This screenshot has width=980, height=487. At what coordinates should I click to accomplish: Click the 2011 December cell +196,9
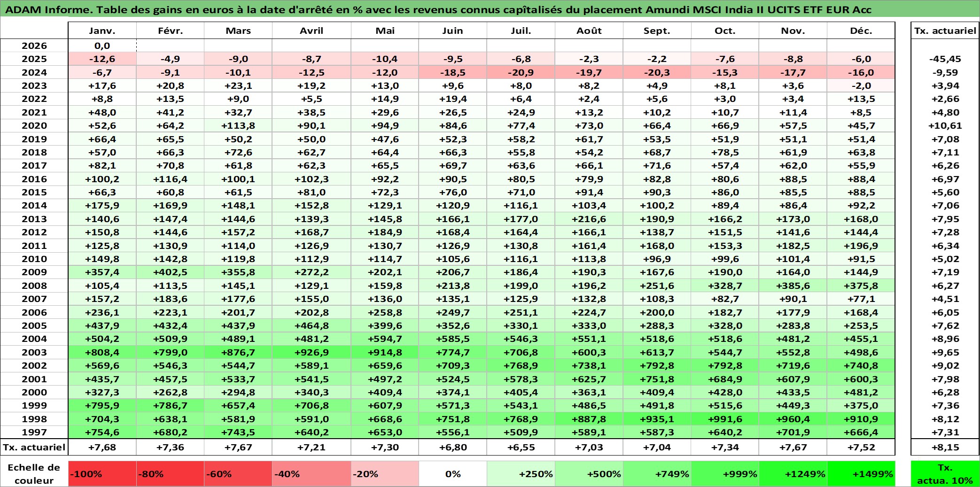[x=861, y=246]
